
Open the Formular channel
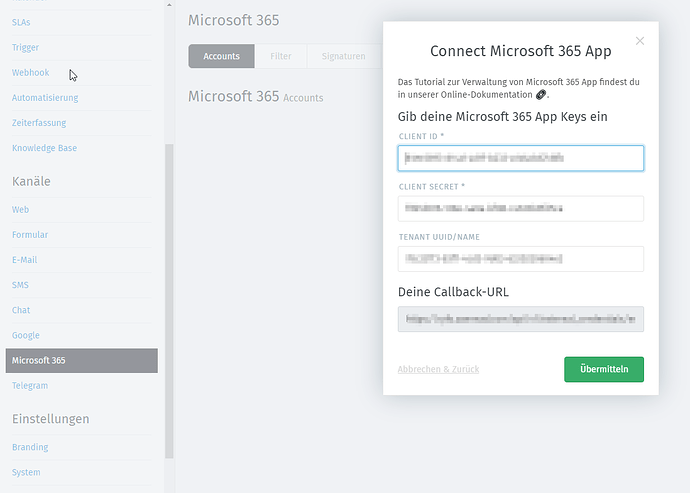click(30, 235)
